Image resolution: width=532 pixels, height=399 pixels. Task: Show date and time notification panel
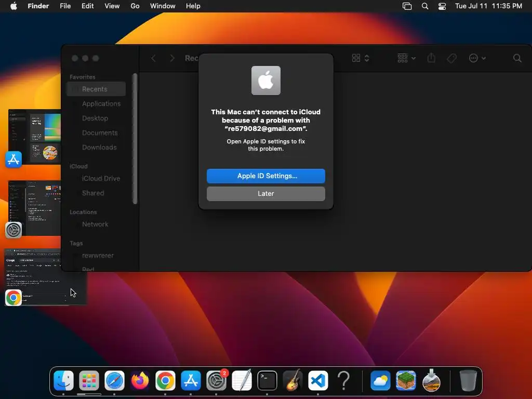click(x=488, y=6)
